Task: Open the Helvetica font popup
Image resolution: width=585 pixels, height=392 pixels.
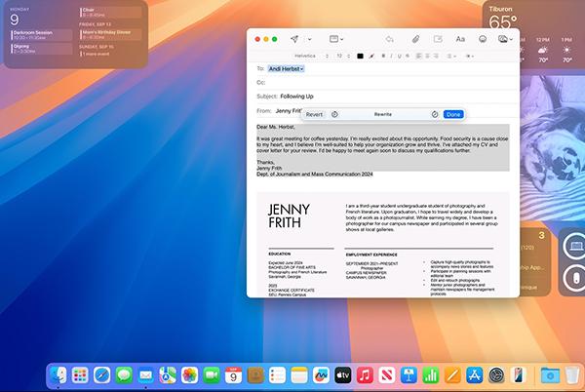Action: [x=311, y=56]
